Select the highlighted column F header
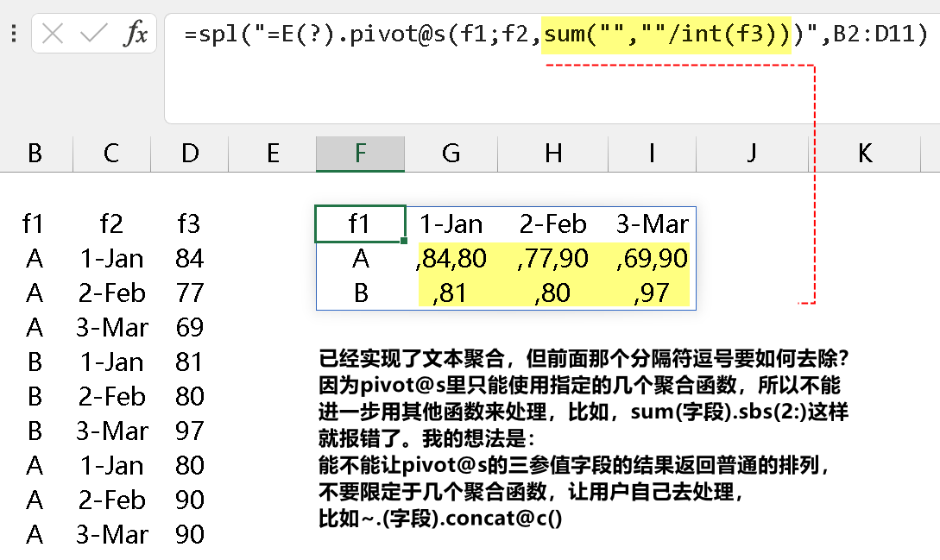940x560 pixels. [360, 154]
